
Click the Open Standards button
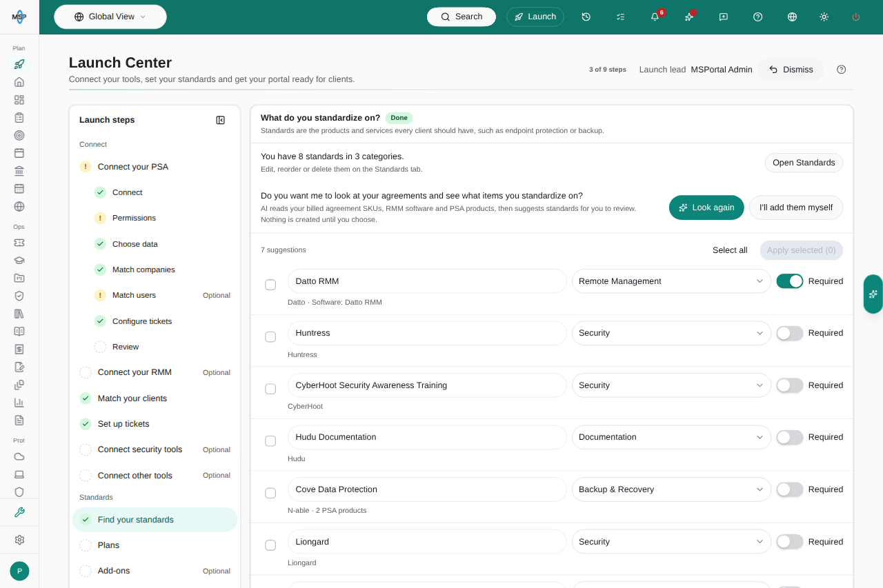(804, 163)
